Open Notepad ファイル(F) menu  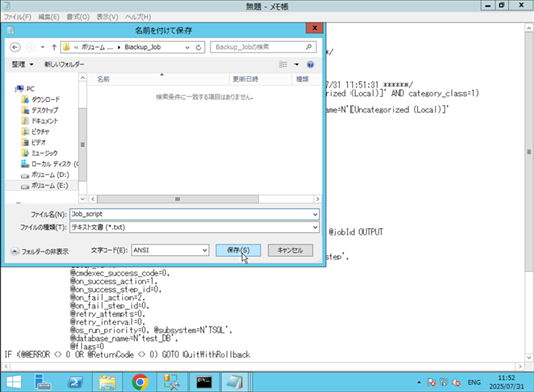coord(17,17)
